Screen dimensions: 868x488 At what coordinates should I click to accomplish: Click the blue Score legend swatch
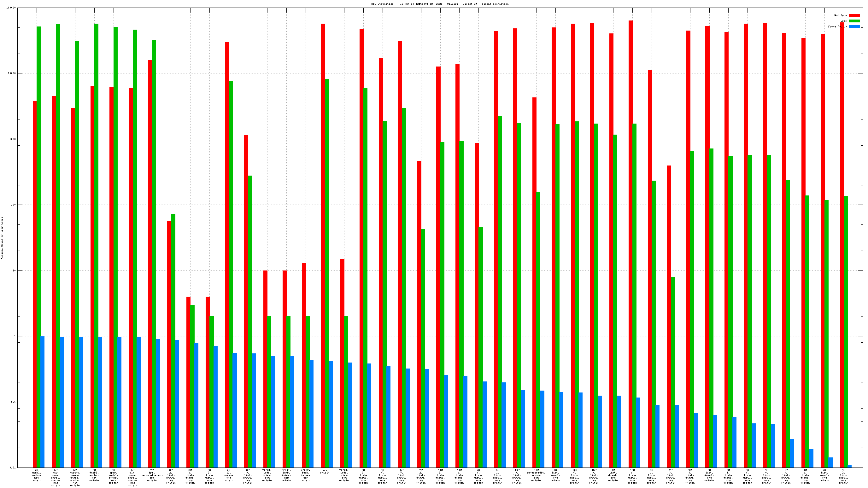click(x=854, y=26)
